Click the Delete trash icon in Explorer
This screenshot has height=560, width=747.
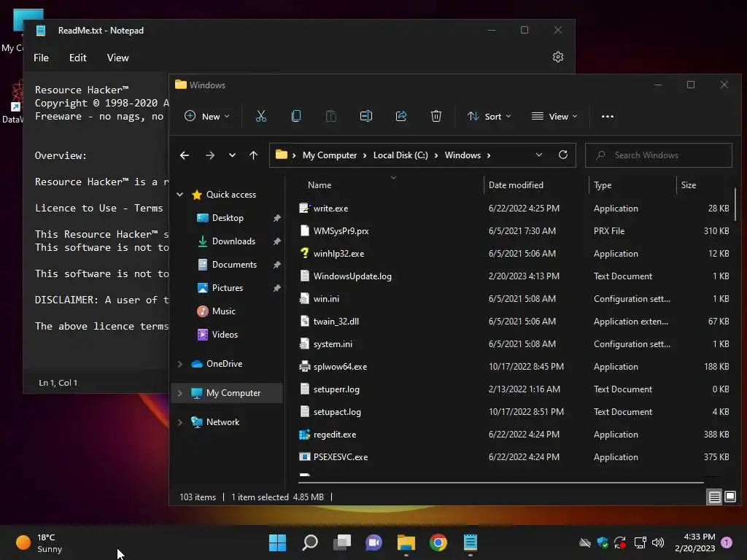point(436,116)
